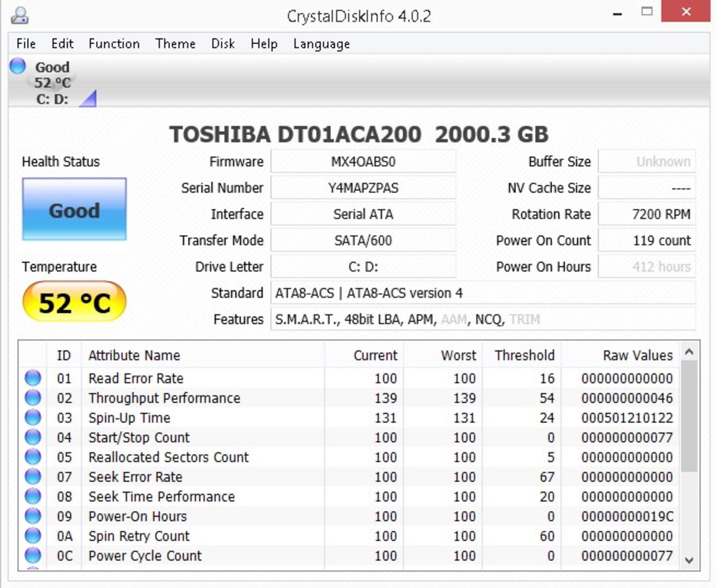716x588 pixels.
Task: Click status orb for Spin Retry Count row
Action: pyautogui.click(x=33, y=536)
